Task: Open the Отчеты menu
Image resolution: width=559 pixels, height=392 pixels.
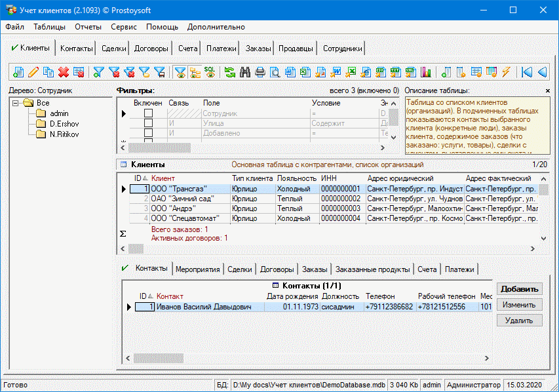Action: pos(88,27)
